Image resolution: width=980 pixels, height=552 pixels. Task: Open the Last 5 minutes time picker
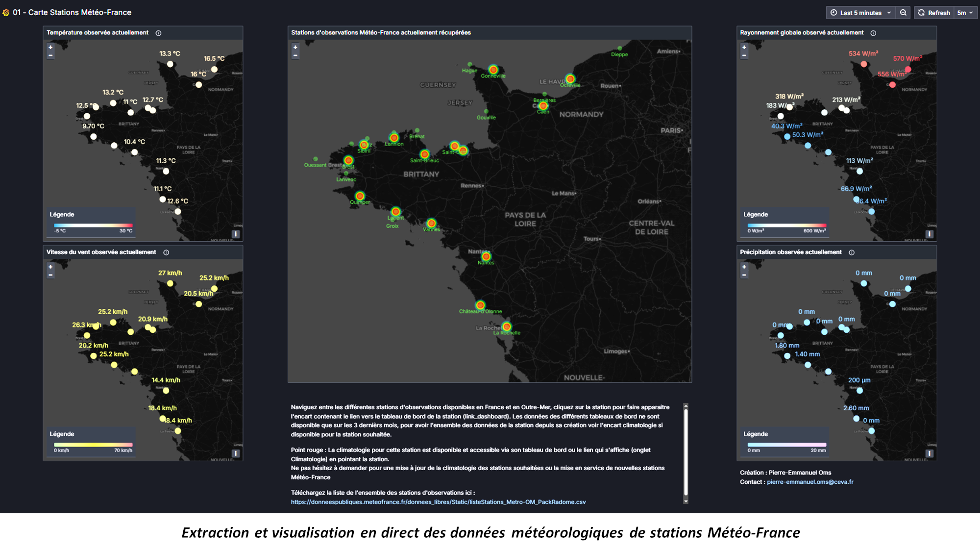point(861,13)
